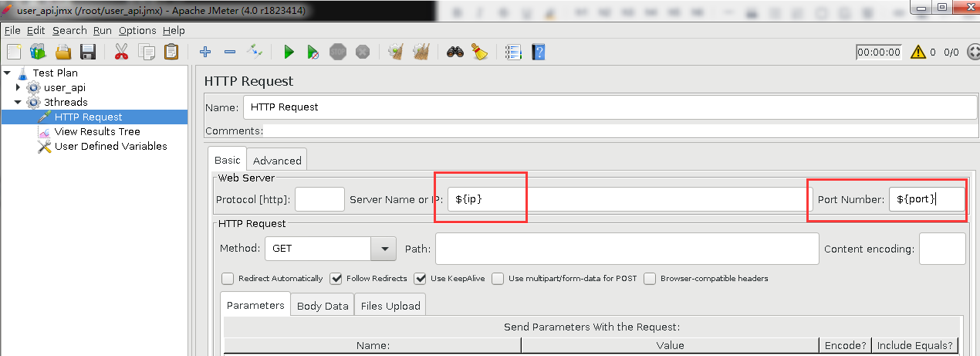Click the Port Number field

(928, 199)
